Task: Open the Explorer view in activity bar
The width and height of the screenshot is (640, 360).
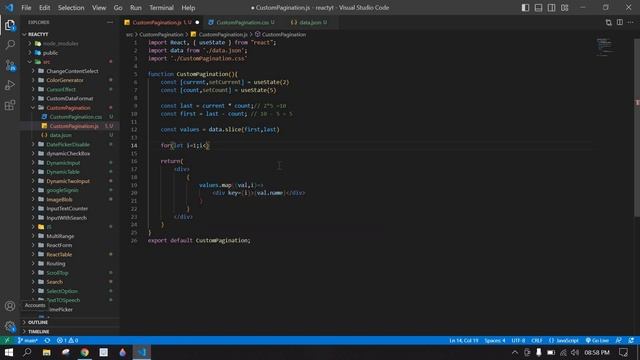Action: click(10, 25)
